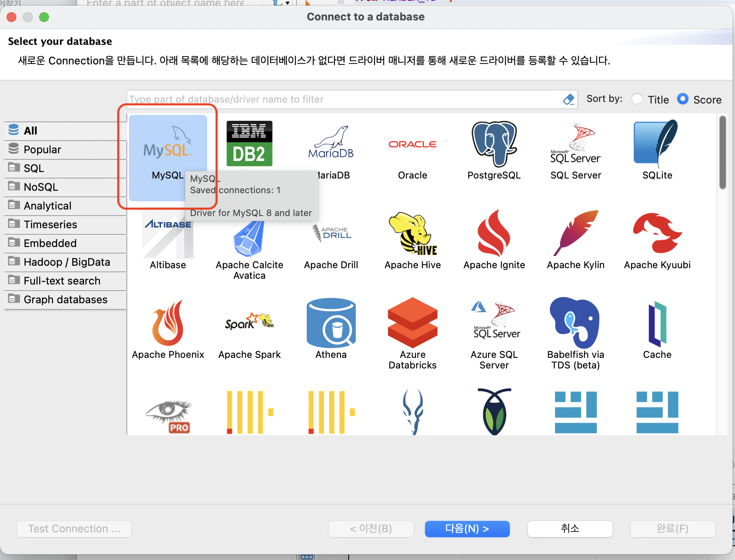Choose the green beetle driver icon

494,412
